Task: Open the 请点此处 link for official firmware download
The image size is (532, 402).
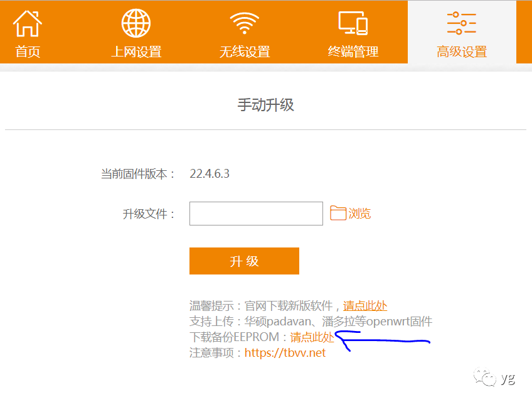Action: 364,306
